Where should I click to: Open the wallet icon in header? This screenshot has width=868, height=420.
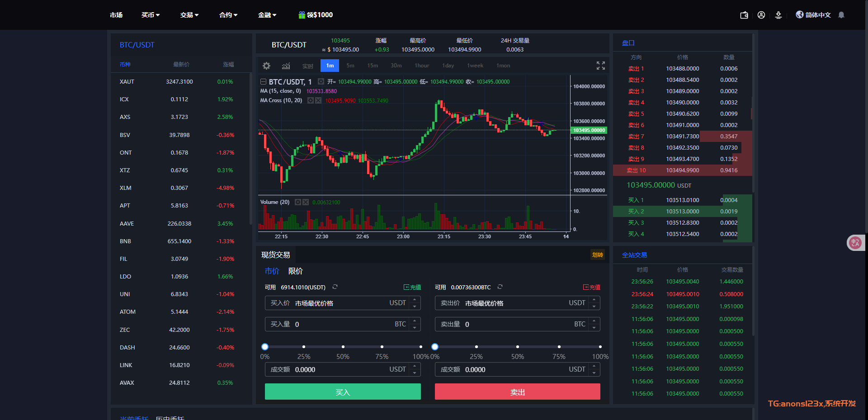[x=744, y=15]
